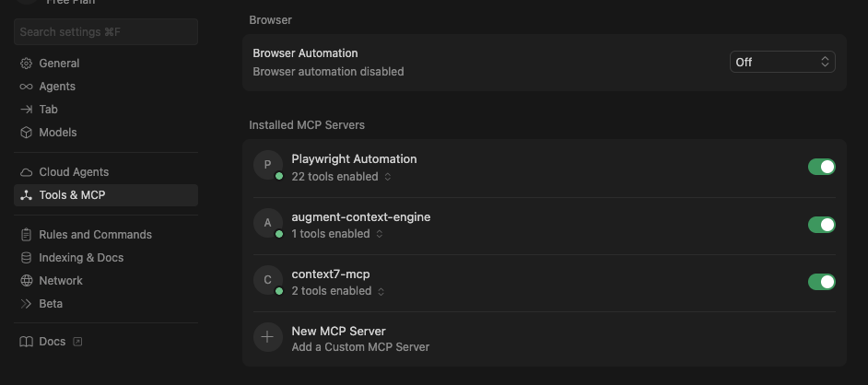Click the external link icon next to Docs
868x385 pixels.
click(77, 342)
